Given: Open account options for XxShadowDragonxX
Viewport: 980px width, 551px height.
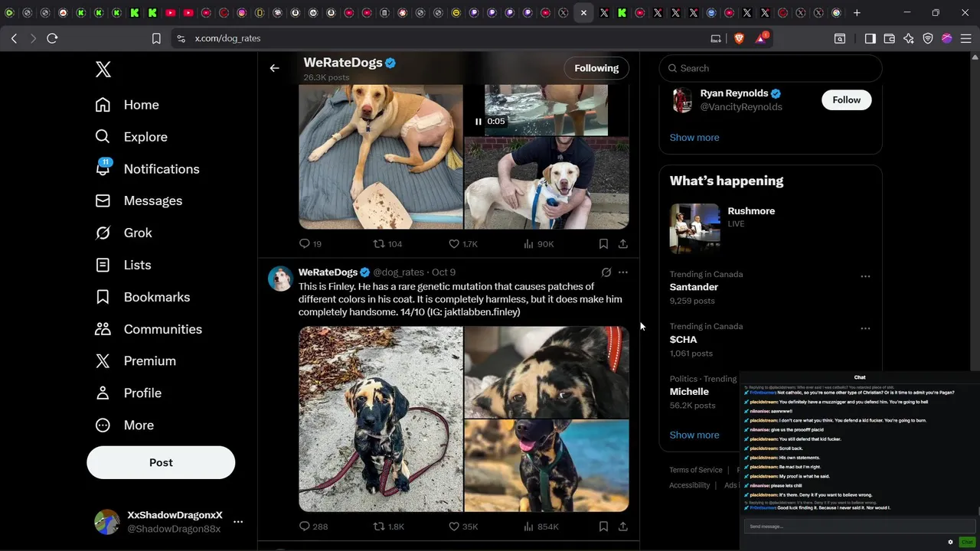Looking at the screenshot, I should click(x=238, y=522).
